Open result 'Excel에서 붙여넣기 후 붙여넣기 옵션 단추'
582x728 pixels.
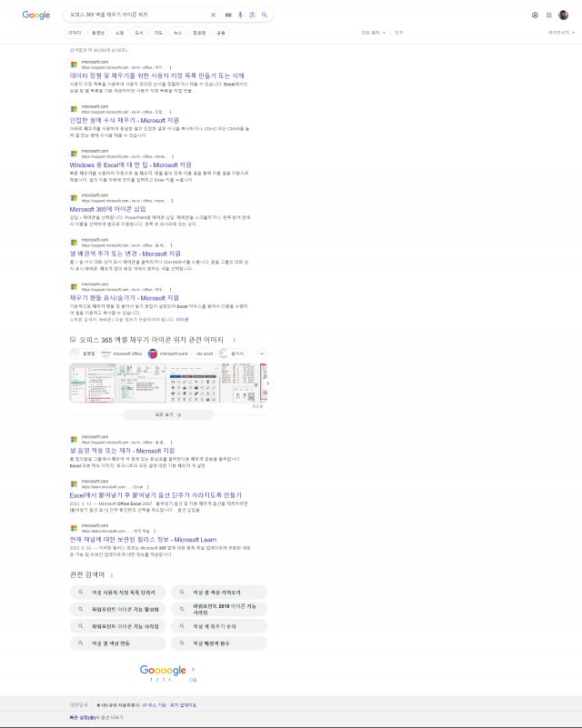156,495
